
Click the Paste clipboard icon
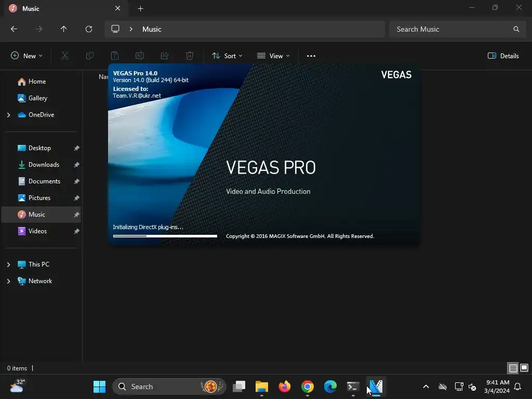click(115, 56)
